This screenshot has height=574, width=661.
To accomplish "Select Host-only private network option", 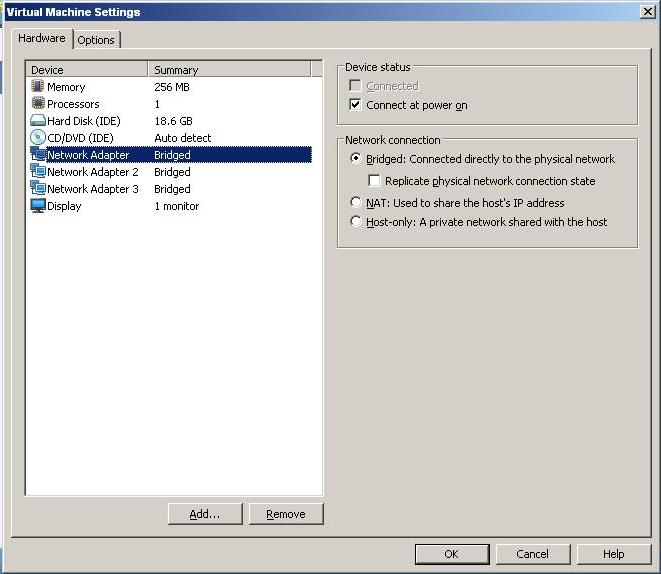I will pyautogui.click(x=355, y=221).
